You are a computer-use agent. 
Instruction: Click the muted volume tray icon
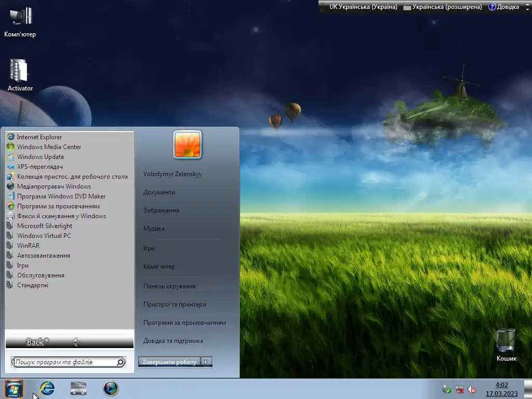(x=472, y=390)
